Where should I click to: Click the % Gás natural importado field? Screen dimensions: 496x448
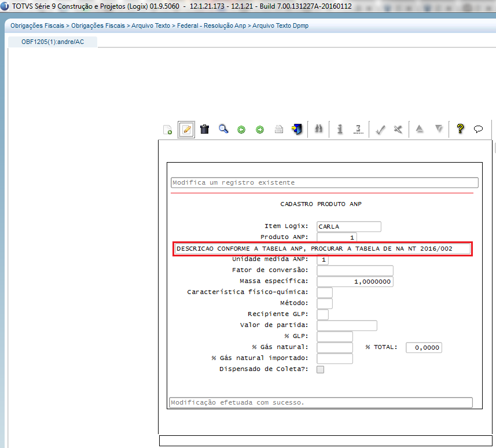pyautogui.click(x=335, y=358)
